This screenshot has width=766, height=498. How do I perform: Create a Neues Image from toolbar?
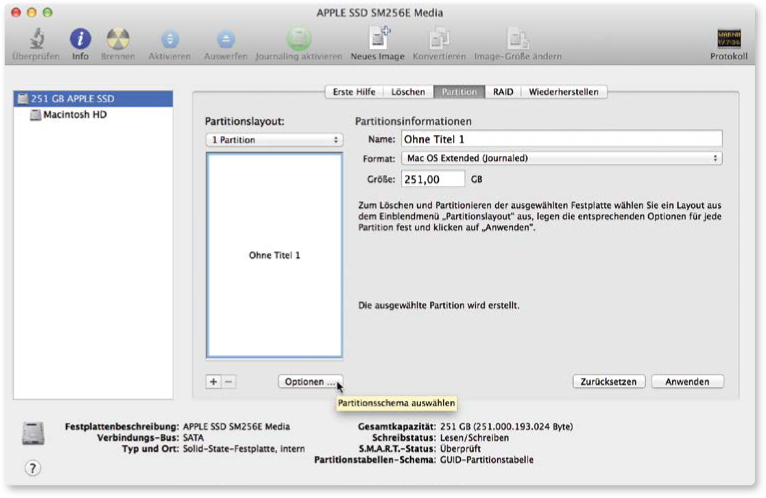(x=378, y=38)
